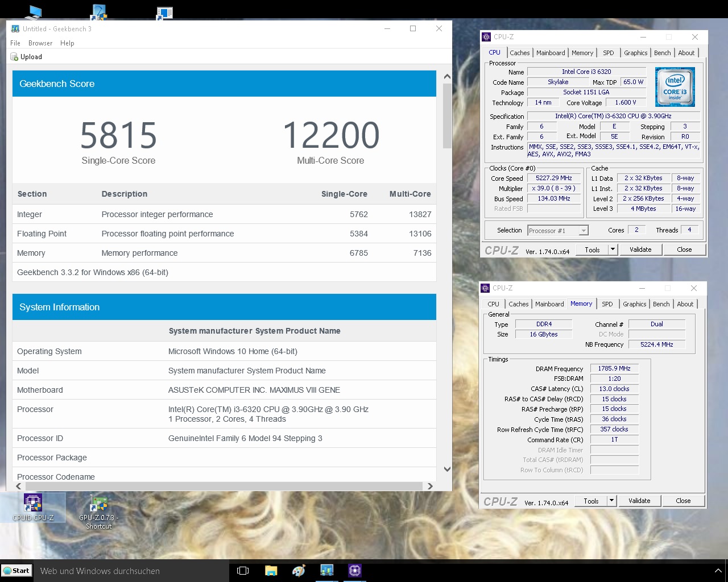Click the Start button

(16, 571)
